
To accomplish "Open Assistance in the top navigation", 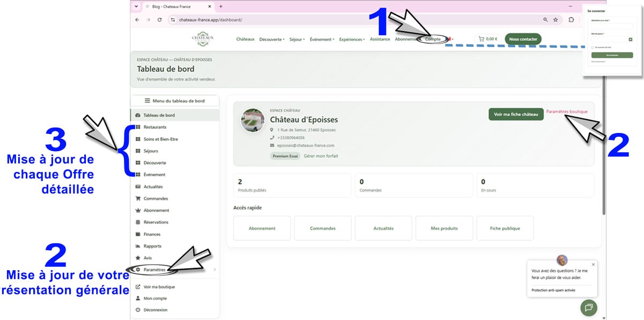I will coord(380,39).
